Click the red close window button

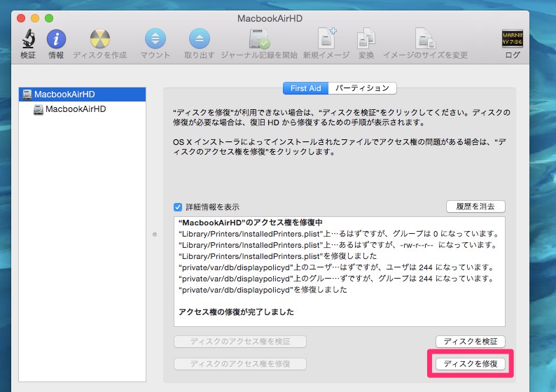(x=21, y=18)
